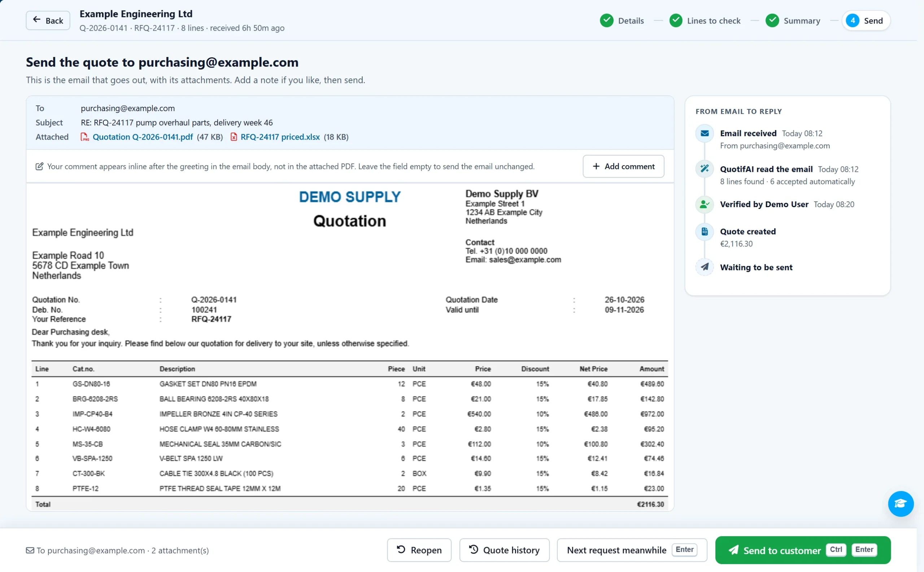Click recipient purchasing@example.com in To field

[127, 108]
